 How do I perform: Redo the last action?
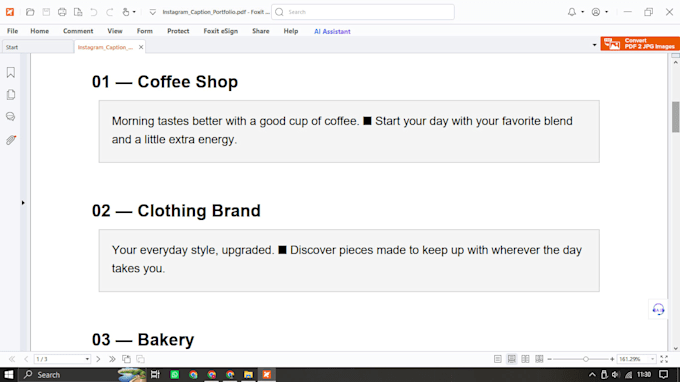(x=110, y=12)
